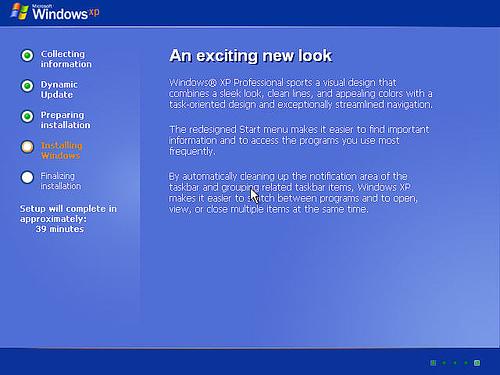Click the '39 minutes' remaining time text
Screen dimensions: 500x375
60,229
